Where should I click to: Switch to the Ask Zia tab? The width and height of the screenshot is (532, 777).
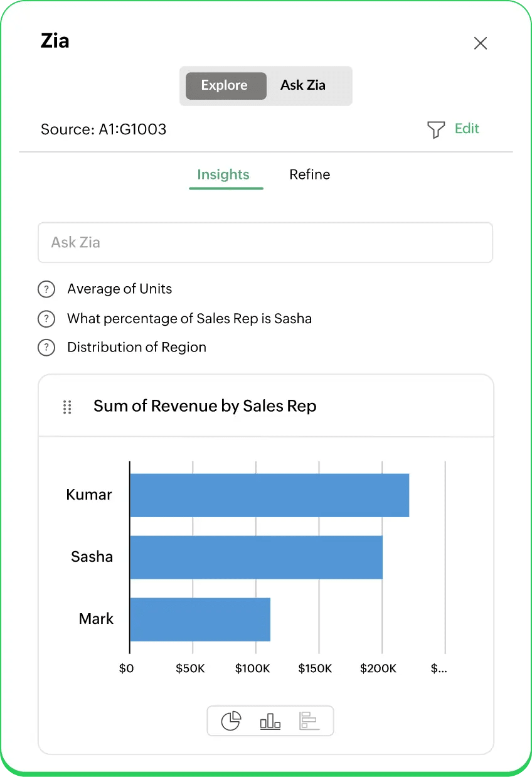pyautogui.click(x=303, y=85)
